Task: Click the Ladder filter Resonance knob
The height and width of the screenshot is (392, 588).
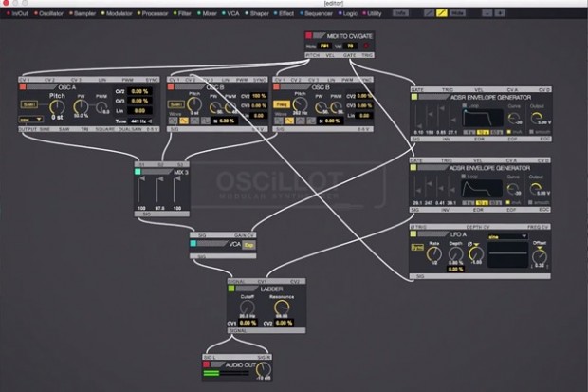Action: click(280, 309)
